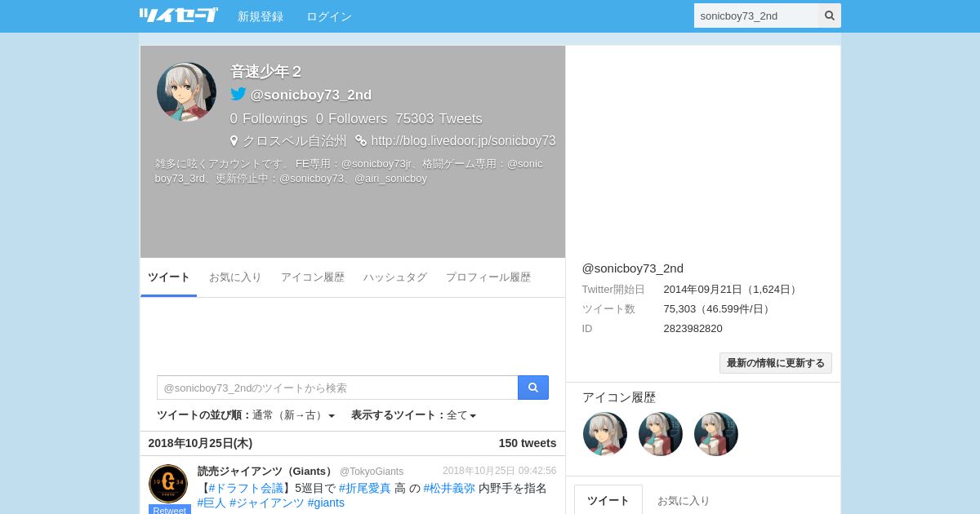Open the #ジャイアンツ hashtag

click(x=267, y=503)
